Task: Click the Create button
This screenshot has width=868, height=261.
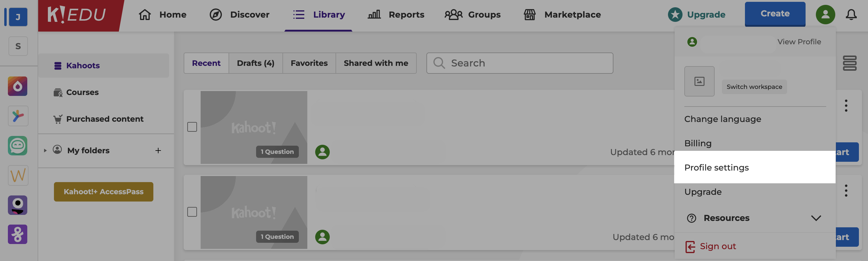Action: tap(775, 14)
